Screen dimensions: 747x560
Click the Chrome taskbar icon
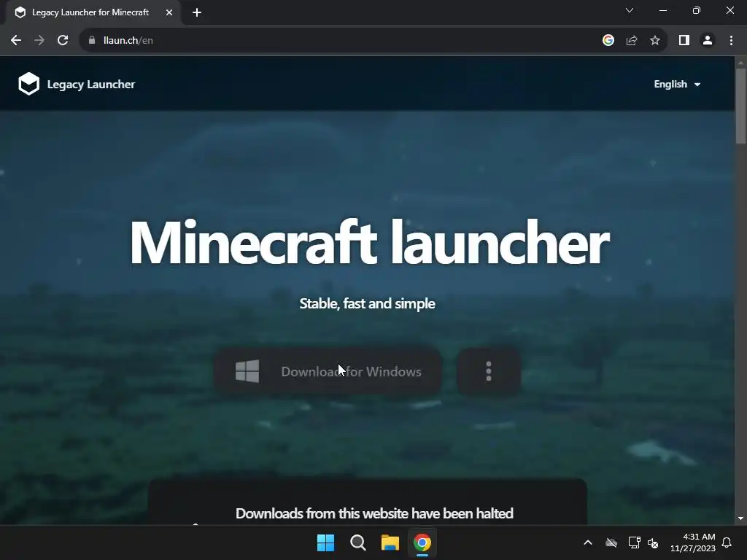(422, 542)
